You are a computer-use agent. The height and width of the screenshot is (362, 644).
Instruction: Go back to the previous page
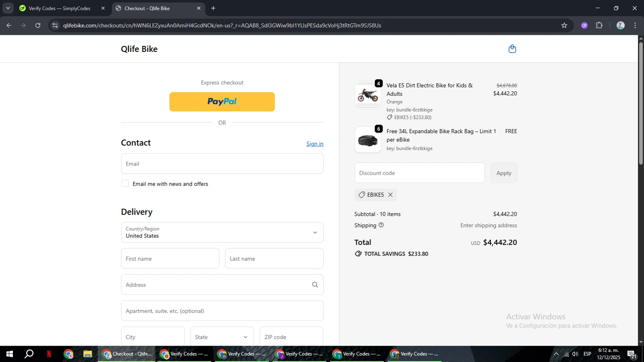(x=9, y=25)
